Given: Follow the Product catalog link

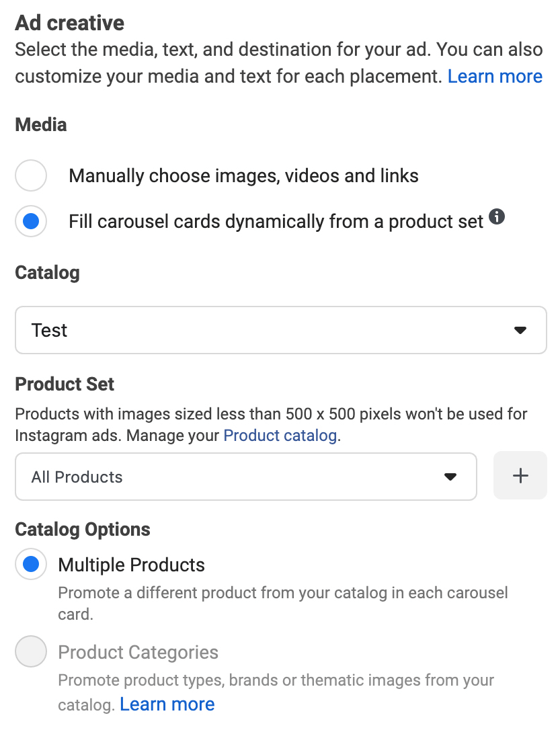Looking at the screenshot, I should pos(280,436).
